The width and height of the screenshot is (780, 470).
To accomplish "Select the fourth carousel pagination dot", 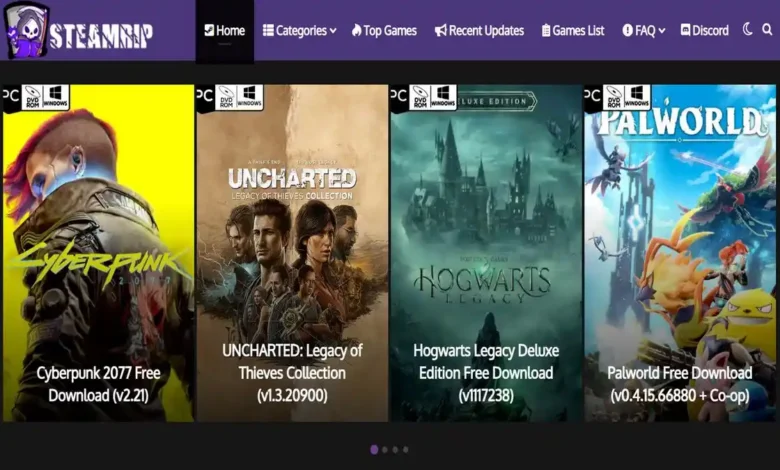I will pos(405,450).
